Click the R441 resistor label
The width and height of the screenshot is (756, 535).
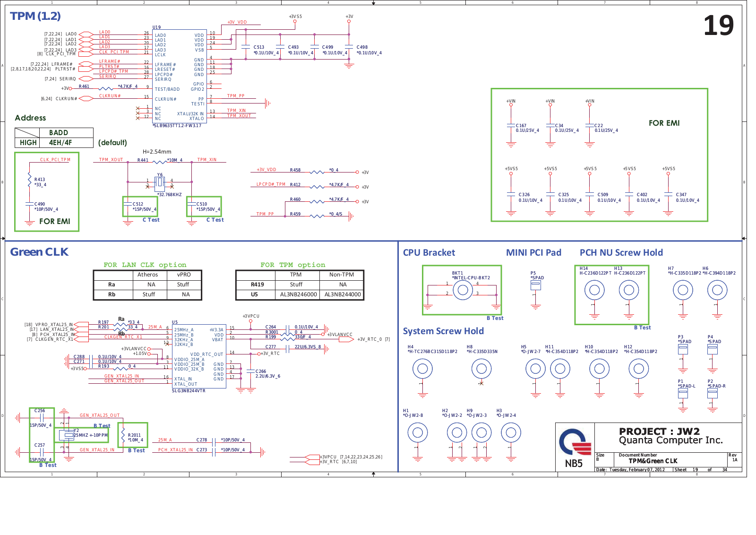143,160
